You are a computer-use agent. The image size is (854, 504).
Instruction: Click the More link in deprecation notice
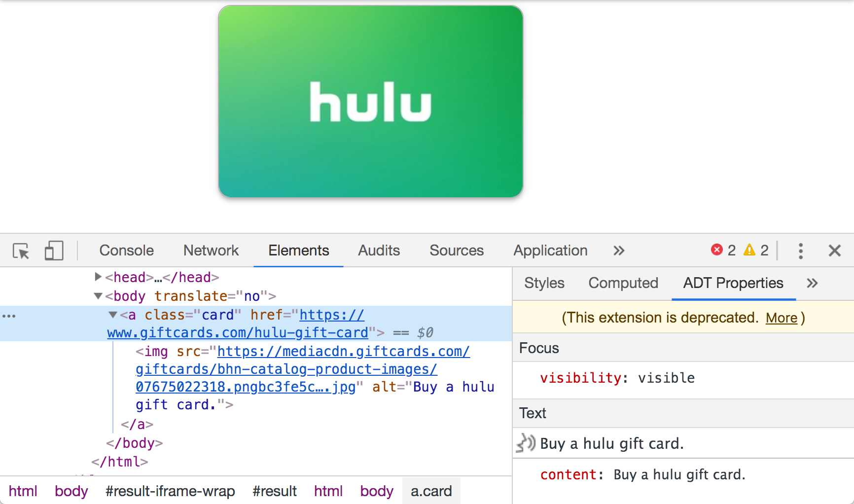(x=781, y=318)
